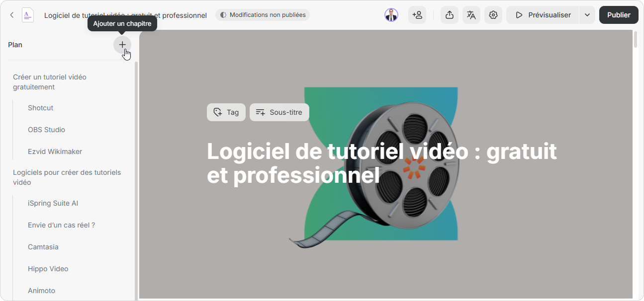Screen dimensions: 644x301
Task: Expand the Prévisualiser dropdown arrow
Action: click(x=587, y=15)
